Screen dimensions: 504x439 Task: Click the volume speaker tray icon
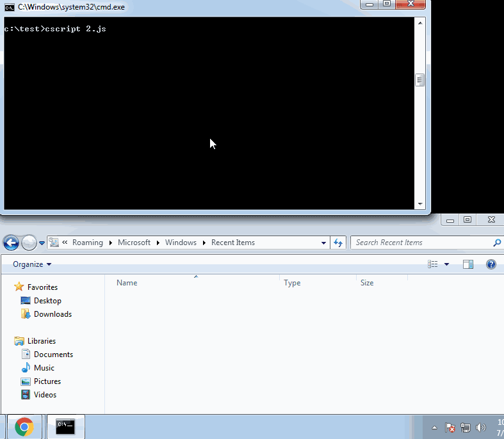(480, 427)
